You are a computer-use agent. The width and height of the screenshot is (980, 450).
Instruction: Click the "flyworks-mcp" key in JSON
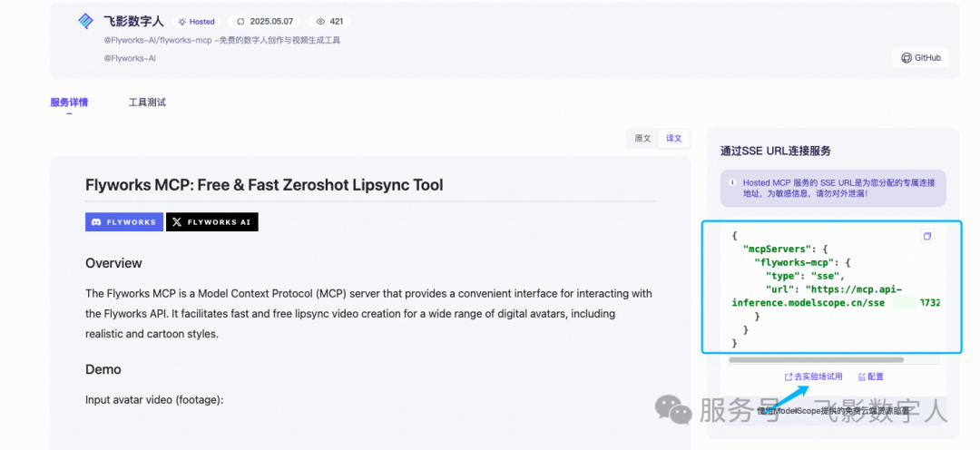[793, 262]
